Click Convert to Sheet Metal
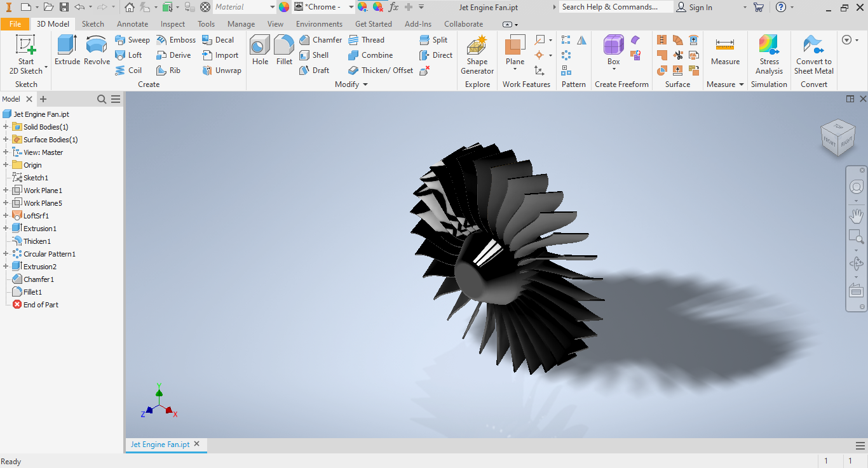 point(813,46)
